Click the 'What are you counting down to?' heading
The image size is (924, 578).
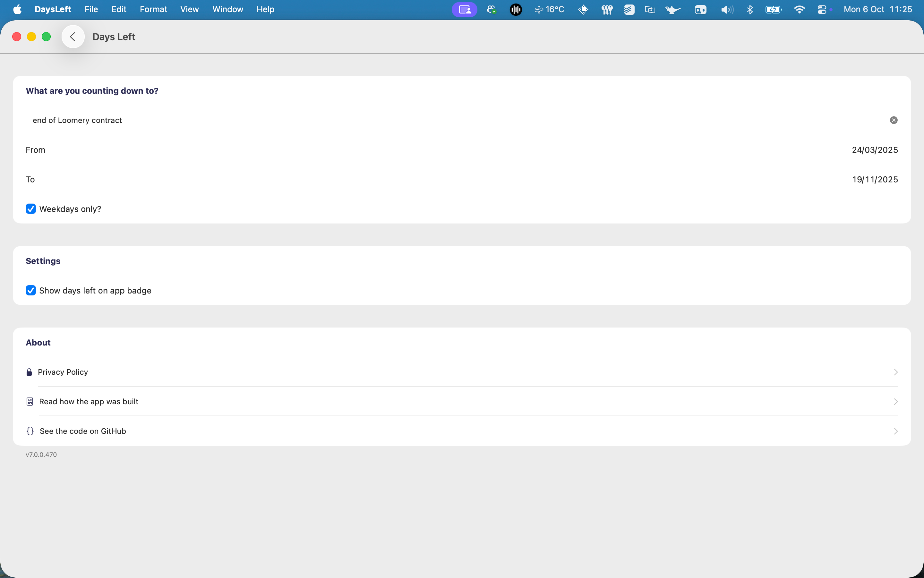(x=92, y=91)
